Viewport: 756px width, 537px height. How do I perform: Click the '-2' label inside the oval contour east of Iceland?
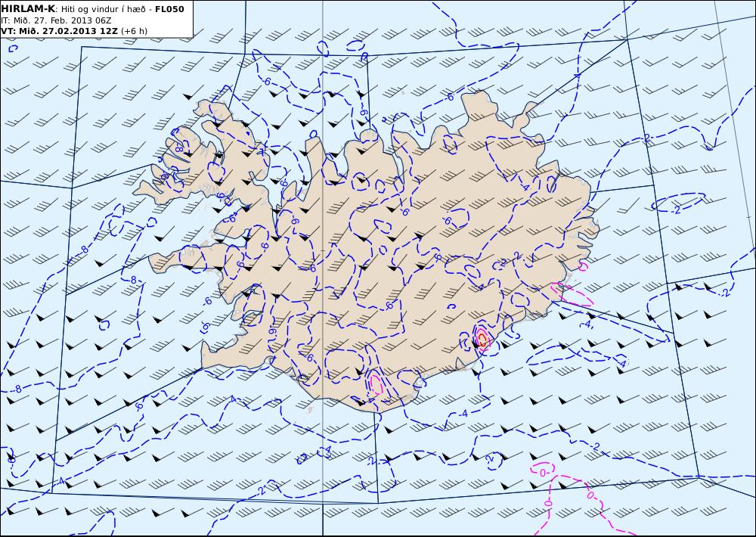tap(677, 210)
